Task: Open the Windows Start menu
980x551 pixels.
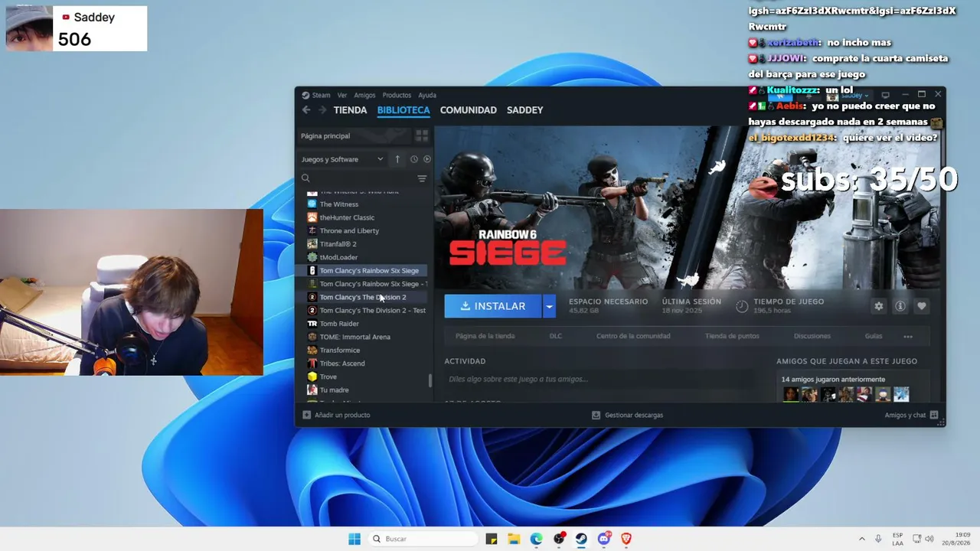Action: pos(354,539)
